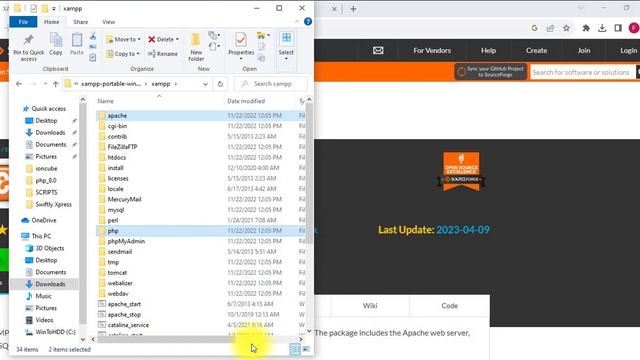
Task: Open For Vendors menu on SourceForge
Action: (x=432, y=51)
